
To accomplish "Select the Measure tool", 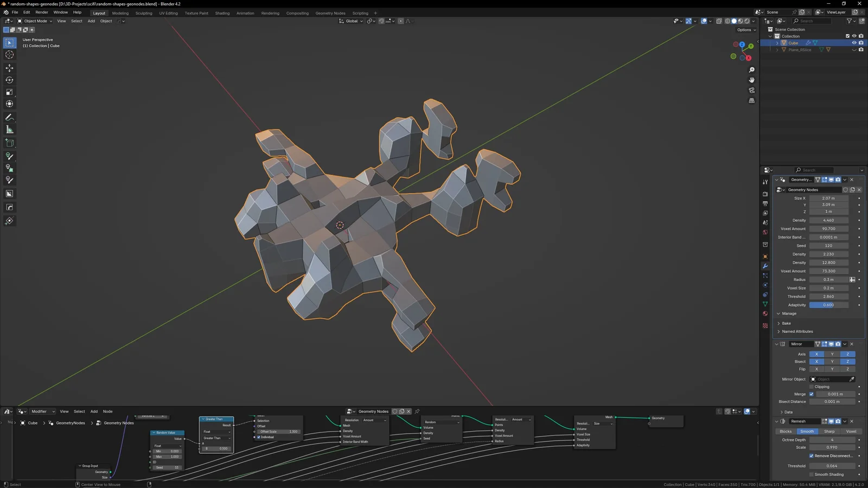I will coord(9,130).
